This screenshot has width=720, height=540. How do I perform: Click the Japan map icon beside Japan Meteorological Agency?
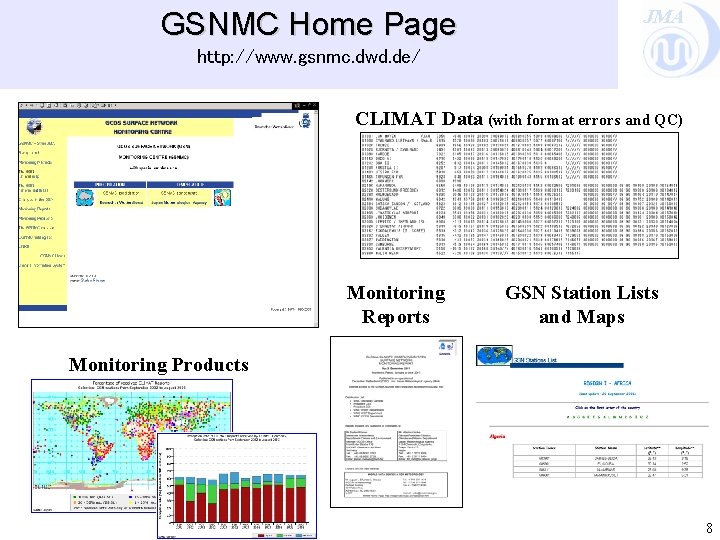point(223,197)
